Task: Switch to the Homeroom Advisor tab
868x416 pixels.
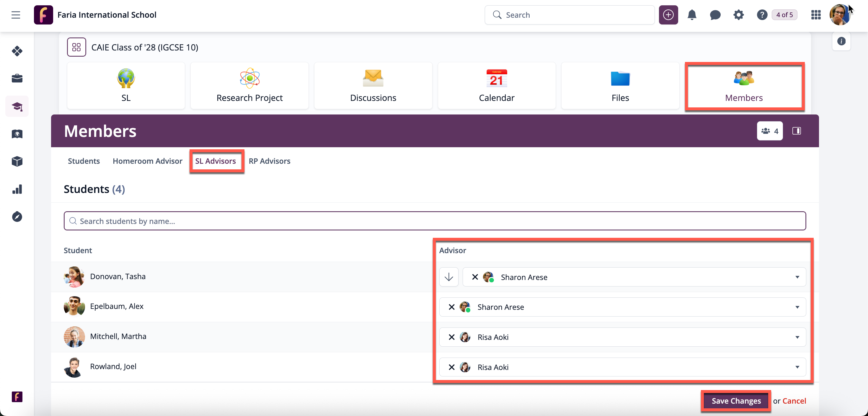Action: pyautogui.click(x=147, y=161)
